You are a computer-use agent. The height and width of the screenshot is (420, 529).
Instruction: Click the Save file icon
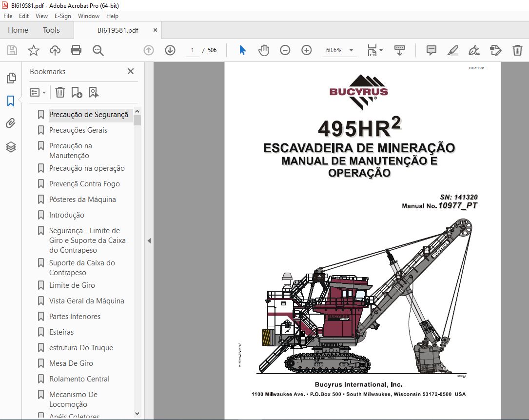pos(12,50)
